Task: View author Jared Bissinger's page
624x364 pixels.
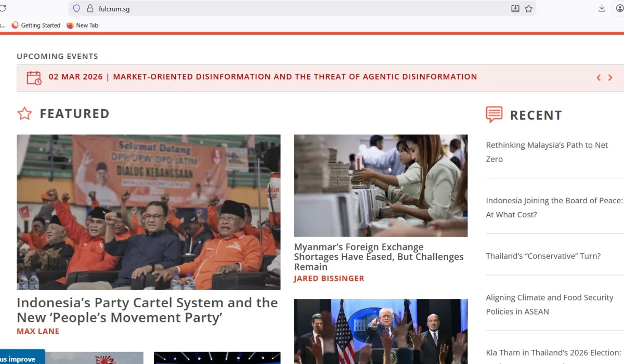Action: pyautogui.click(x=329, y=278)
